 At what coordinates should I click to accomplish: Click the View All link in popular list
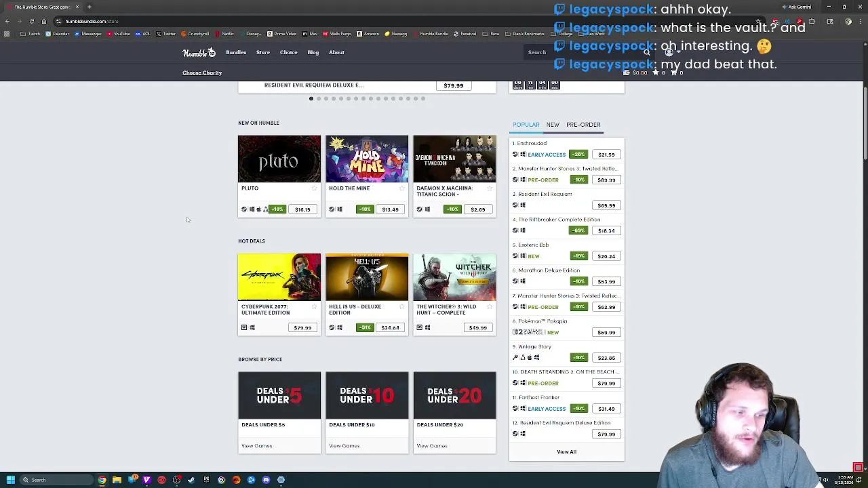coord(566,452)
